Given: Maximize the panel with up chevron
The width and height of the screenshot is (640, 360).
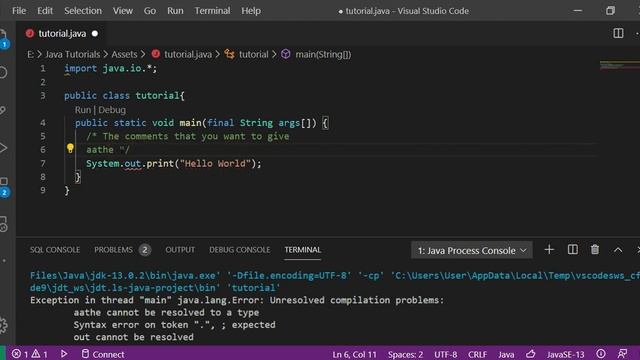Looking at the screenshot, I should (618, 250).
